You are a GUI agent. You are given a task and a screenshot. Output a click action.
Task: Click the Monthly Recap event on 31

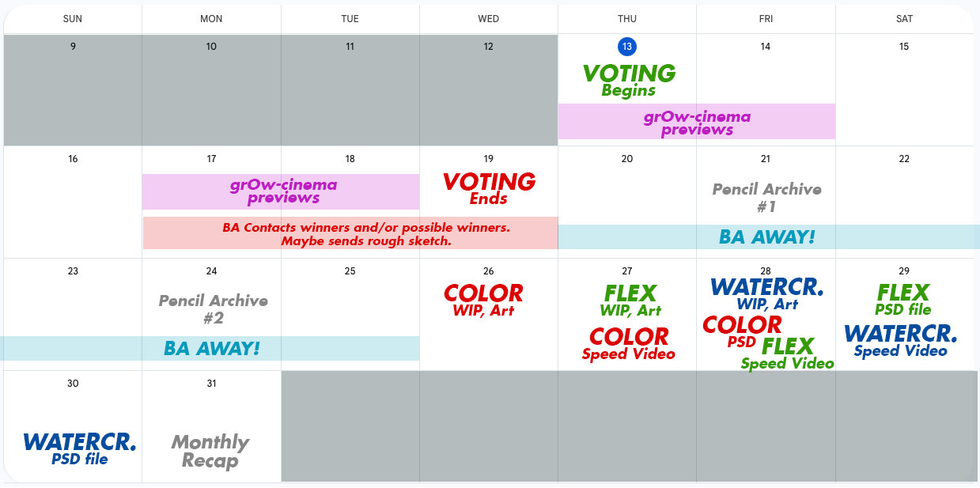tap(210, 452)
